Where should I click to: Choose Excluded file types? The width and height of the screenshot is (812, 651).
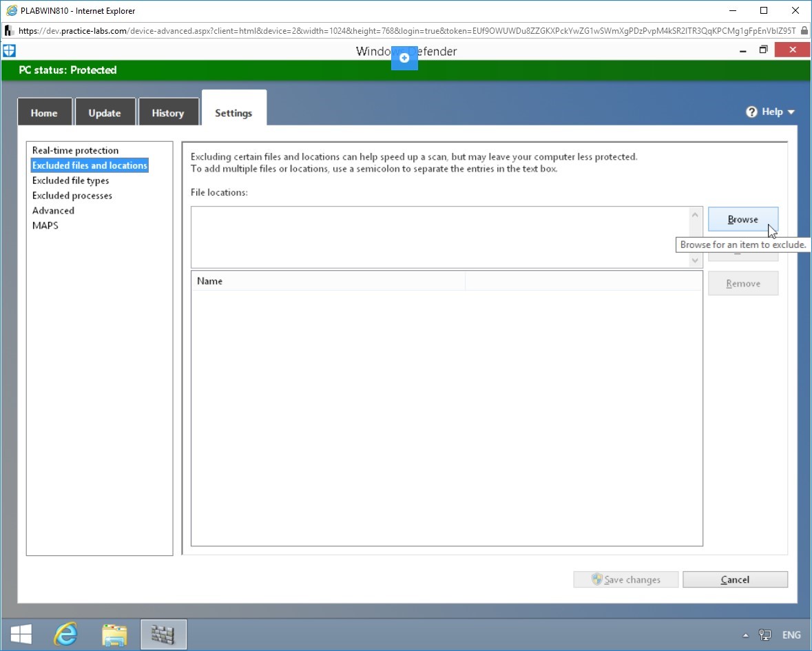click(70, 180)
